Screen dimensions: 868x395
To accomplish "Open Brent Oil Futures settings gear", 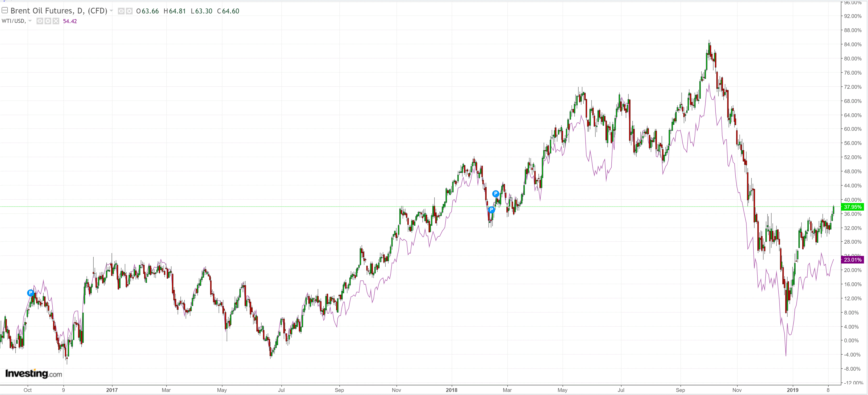I will 129,11.
